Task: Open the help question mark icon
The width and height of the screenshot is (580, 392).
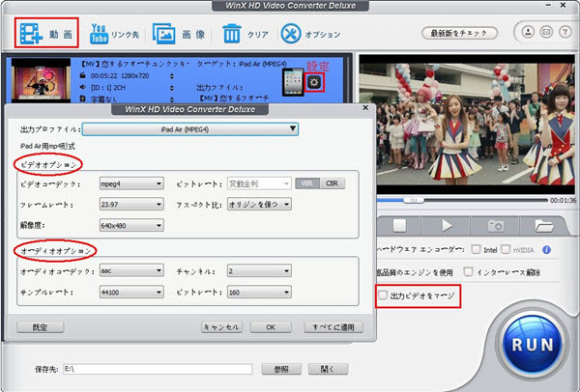Action: pos(565,32)
